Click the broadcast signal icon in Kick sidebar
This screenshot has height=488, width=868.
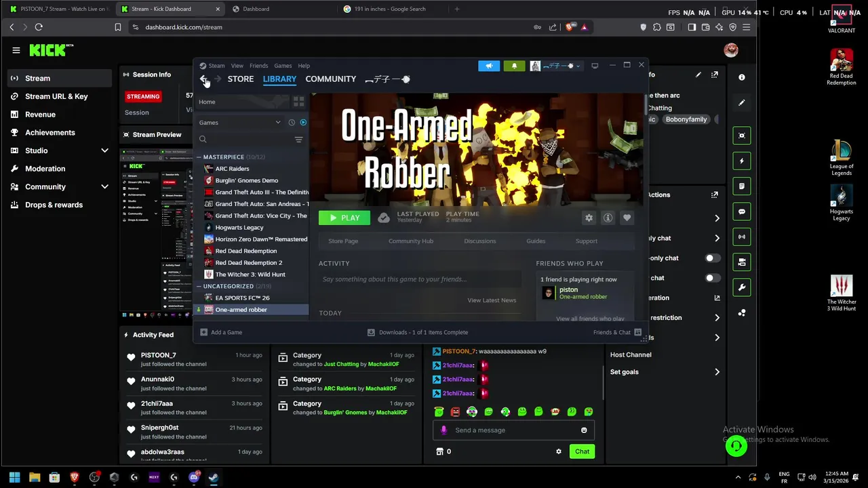pos(742,237)
